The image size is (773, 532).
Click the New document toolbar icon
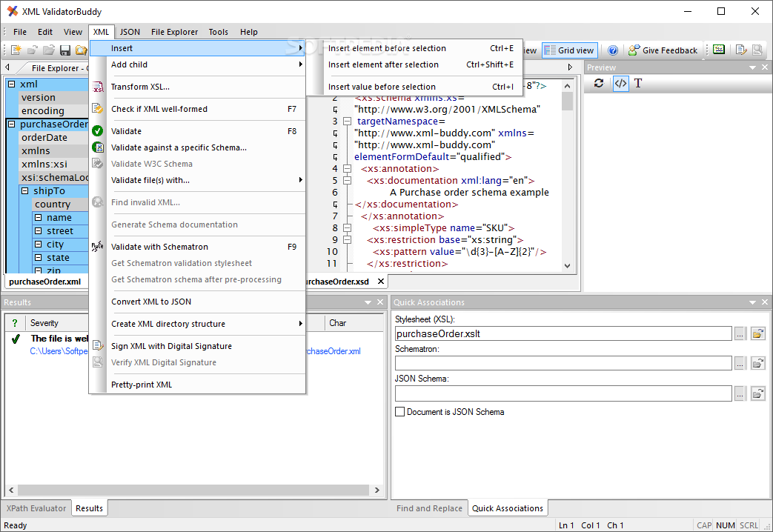click(16, 50)
